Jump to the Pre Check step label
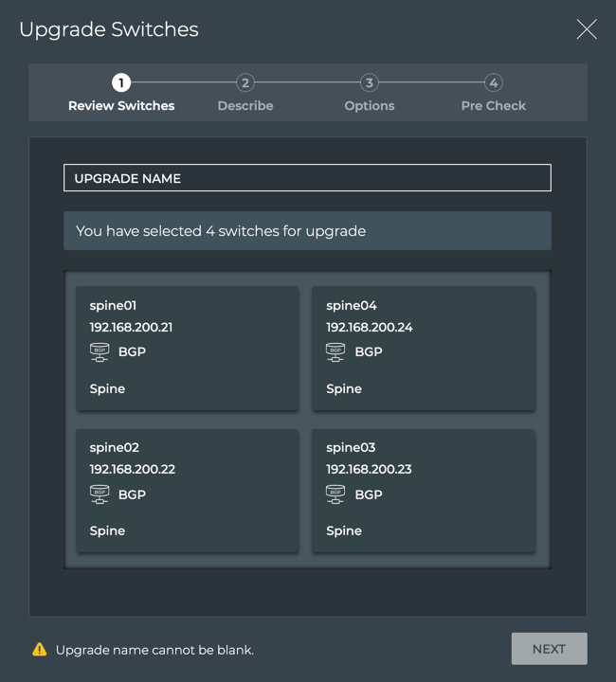This screenshot has width=616, height=682. point(493,106)
